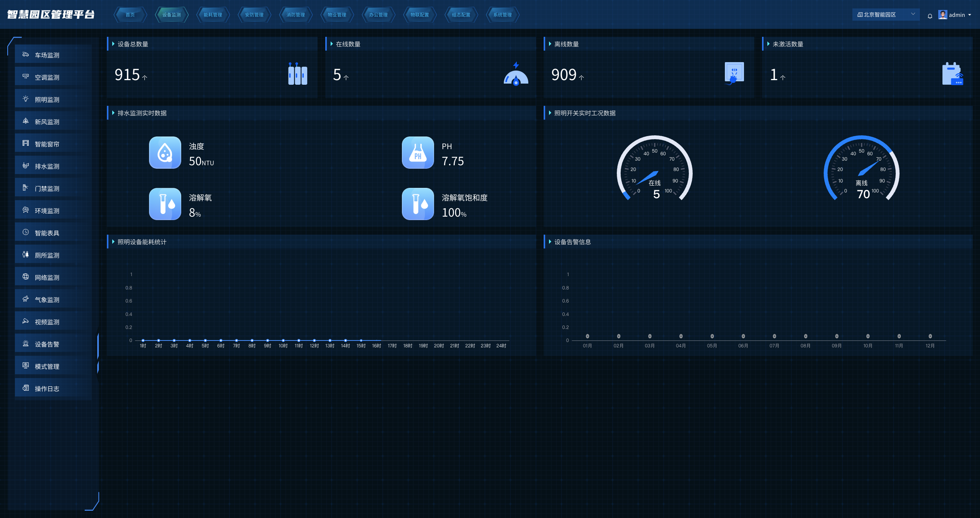Click the 离线数量 socket icon
Image resolution: width=980 pixels, height=518 pixels.
[734, 73]
